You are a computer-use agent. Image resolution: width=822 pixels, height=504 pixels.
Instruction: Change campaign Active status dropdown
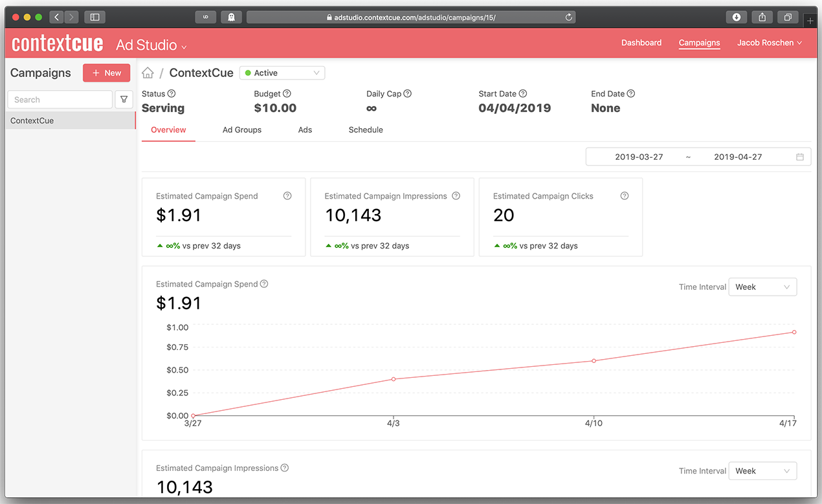point(282,73)
